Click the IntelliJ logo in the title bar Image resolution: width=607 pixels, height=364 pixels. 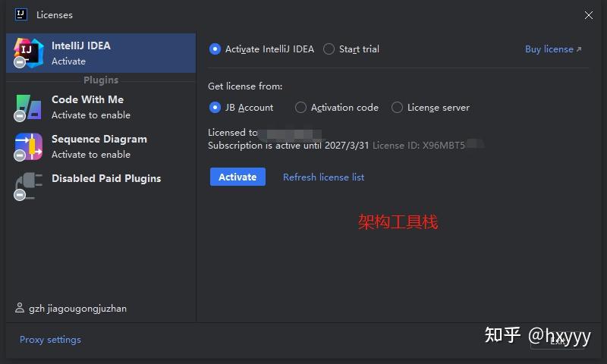(x=21, y=14)
